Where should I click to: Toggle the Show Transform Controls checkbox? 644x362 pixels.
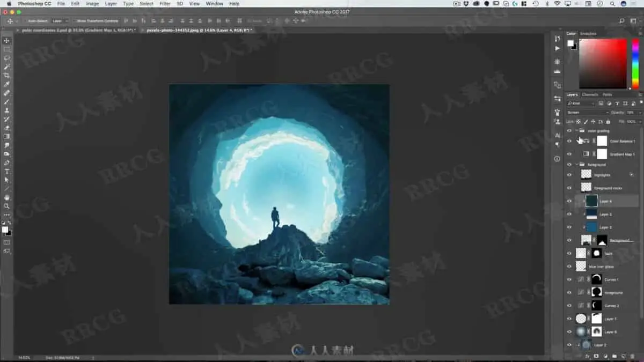[x=75, y=21]
